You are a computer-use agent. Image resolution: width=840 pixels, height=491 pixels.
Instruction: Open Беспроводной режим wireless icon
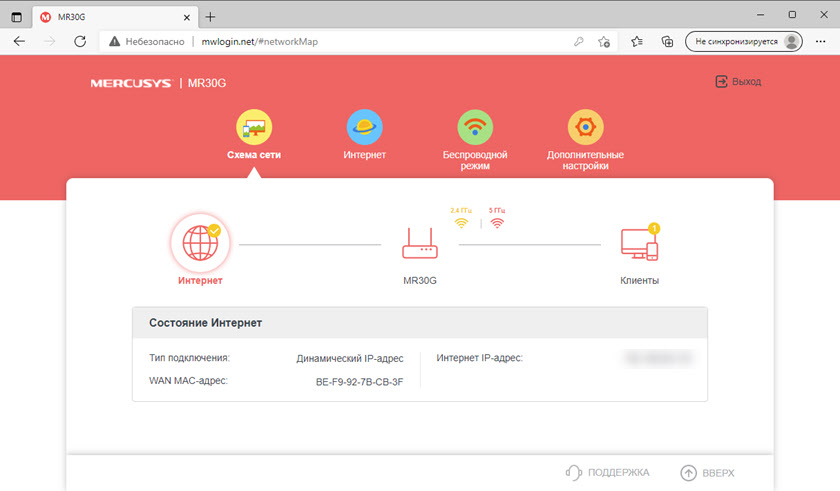475,127
